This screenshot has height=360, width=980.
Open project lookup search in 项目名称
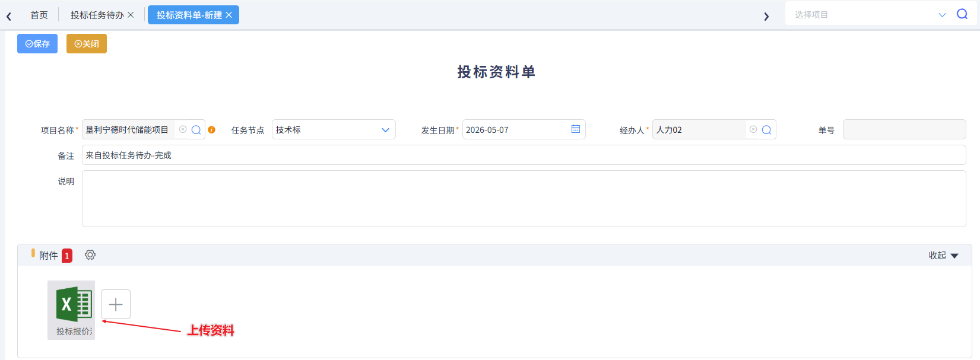196,130
